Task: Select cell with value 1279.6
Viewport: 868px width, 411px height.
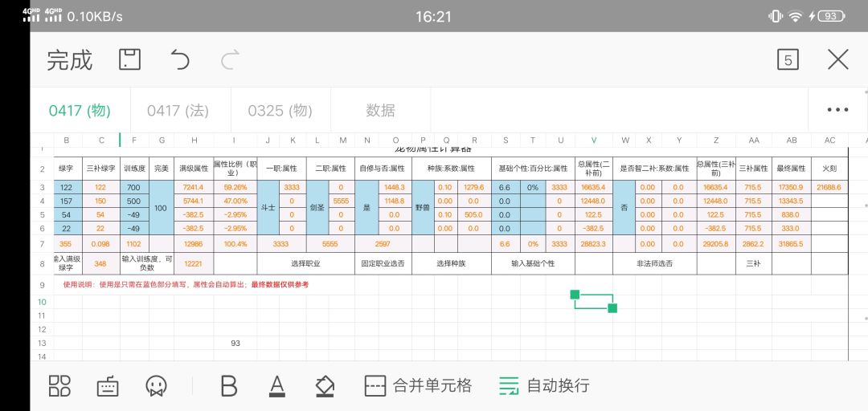Action: pos(474,188)
